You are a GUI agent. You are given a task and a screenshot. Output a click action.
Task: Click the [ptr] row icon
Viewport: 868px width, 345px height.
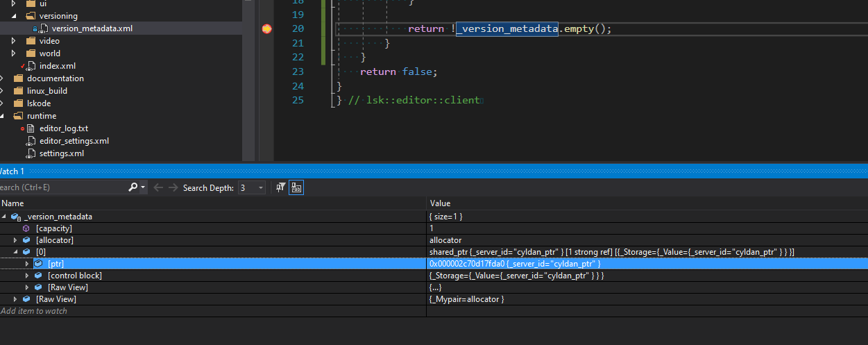[x=39, y=264]
